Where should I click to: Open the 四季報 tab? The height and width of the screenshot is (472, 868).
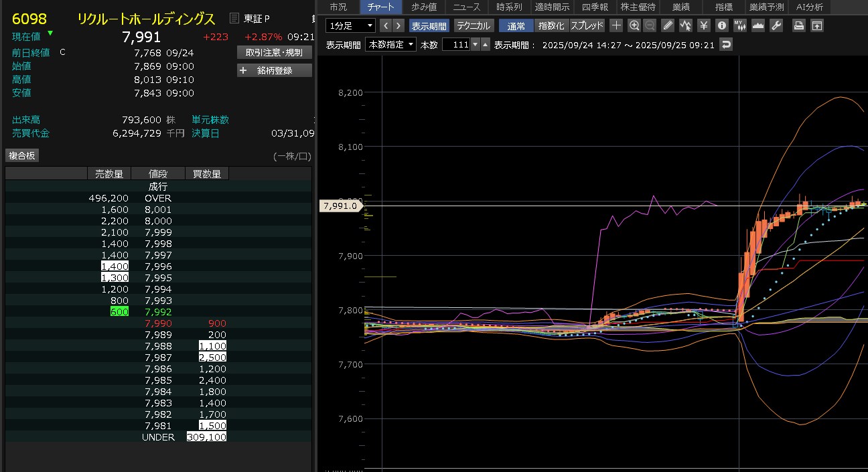pyautogui.click(x=594, y=7)
